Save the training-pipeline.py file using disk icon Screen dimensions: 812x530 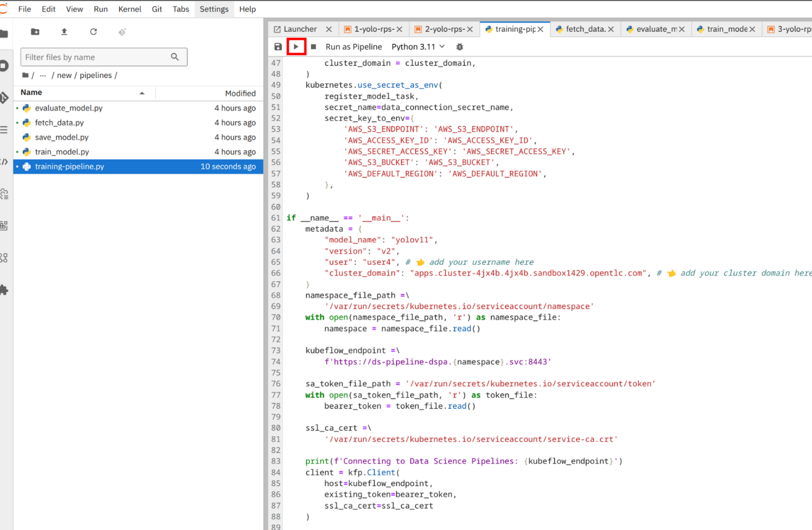pos(278,47)
